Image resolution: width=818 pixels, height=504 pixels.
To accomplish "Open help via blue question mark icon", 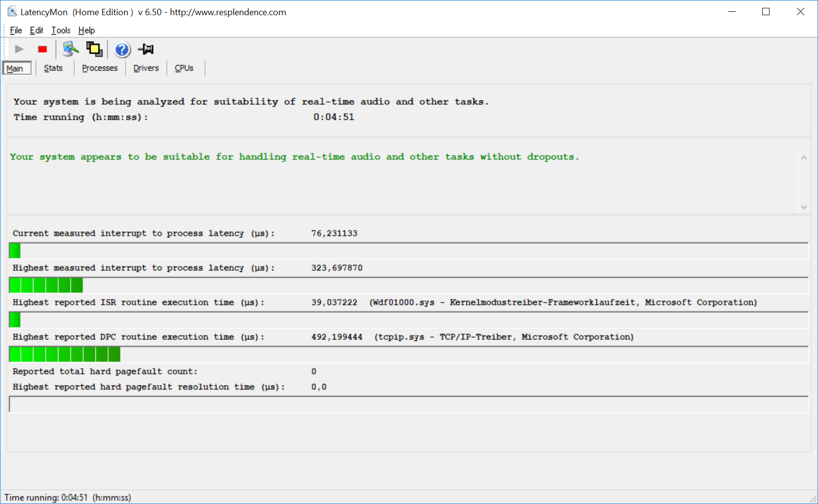I will (122, 49).
